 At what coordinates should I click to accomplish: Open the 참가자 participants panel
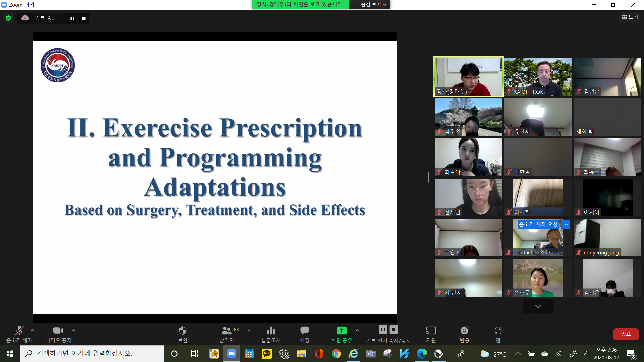click(227, 334)
